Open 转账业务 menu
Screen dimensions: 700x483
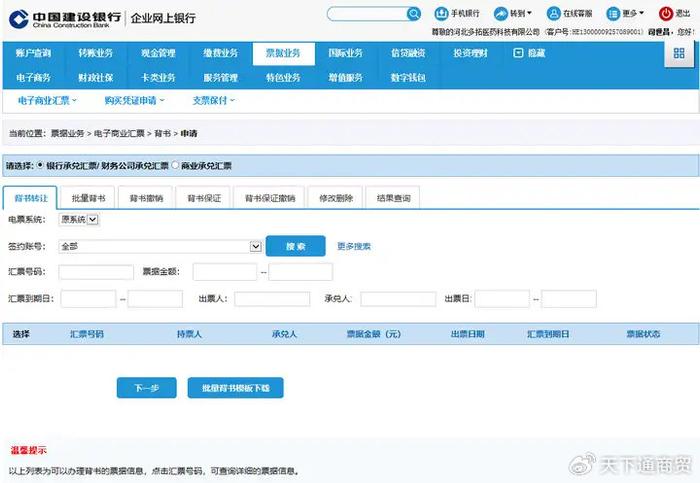pyautogui.click(x=96, y=53)
